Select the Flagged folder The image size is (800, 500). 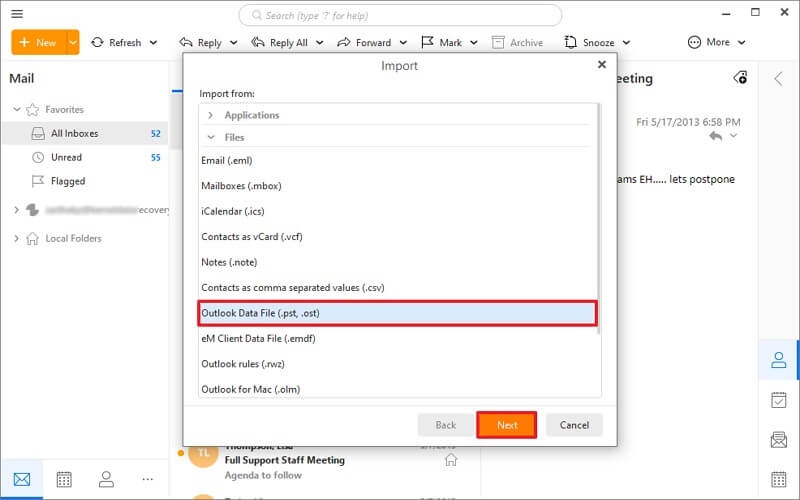tap(85, 181)
